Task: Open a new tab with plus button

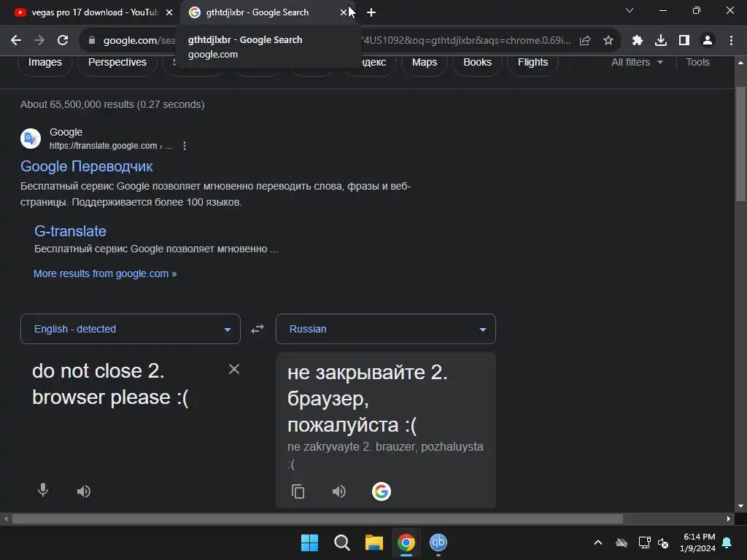Action: tap(371, 12)
